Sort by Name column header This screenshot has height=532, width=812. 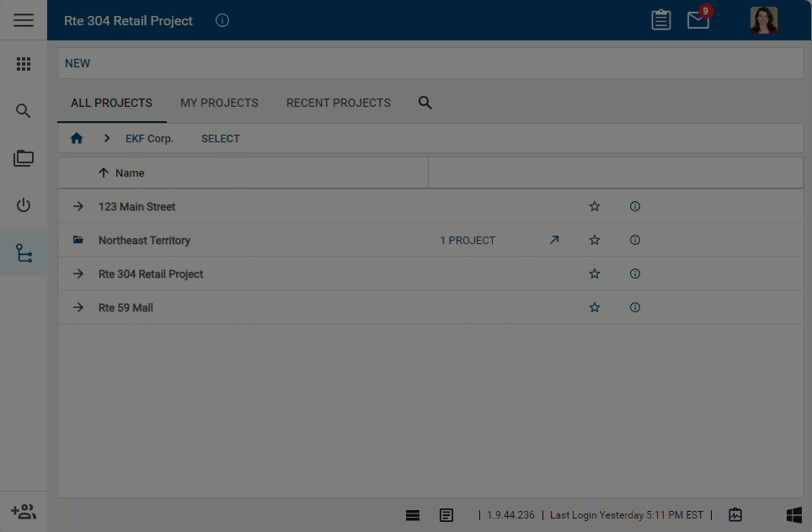(130, 173)
